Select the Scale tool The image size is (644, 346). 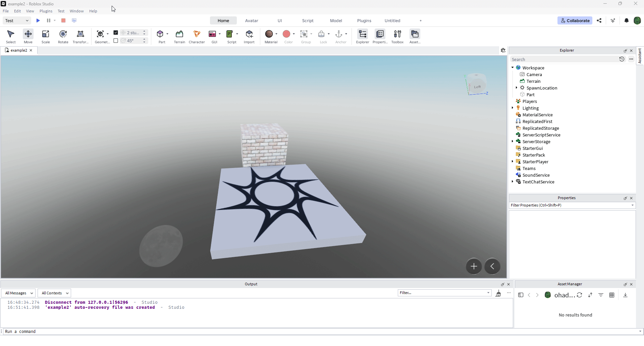(46, 36)
